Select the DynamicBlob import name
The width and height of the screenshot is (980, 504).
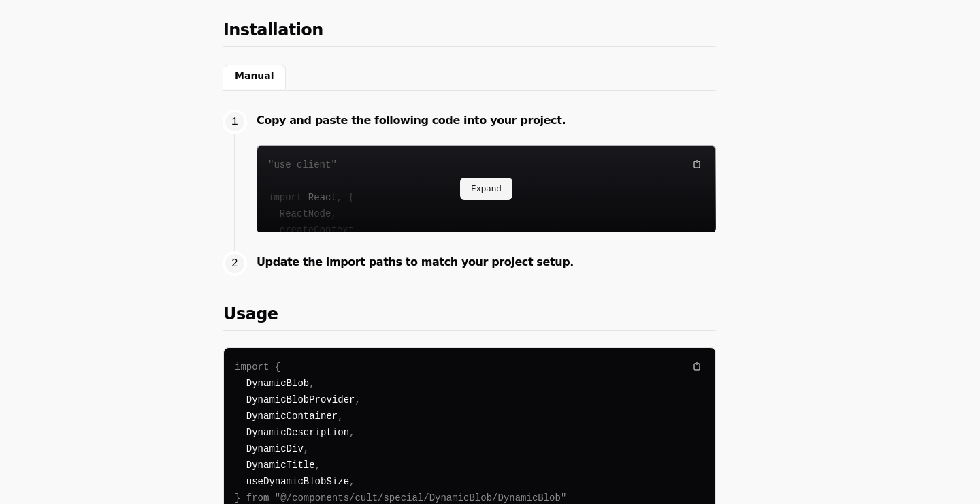coord(277,383)
